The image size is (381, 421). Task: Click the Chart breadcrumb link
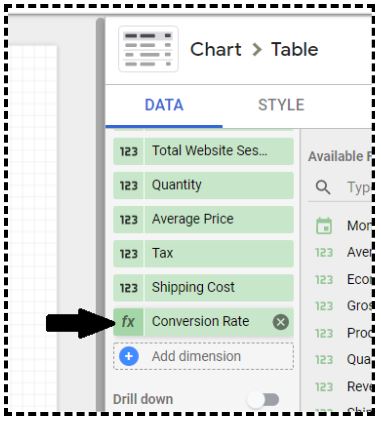point(216,50)
